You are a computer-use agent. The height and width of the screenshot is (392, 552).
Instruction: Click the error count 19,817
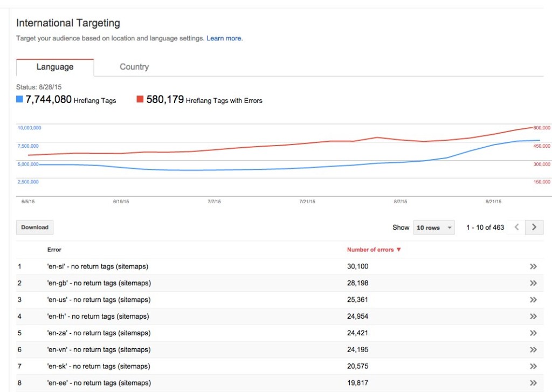point(358,383)
